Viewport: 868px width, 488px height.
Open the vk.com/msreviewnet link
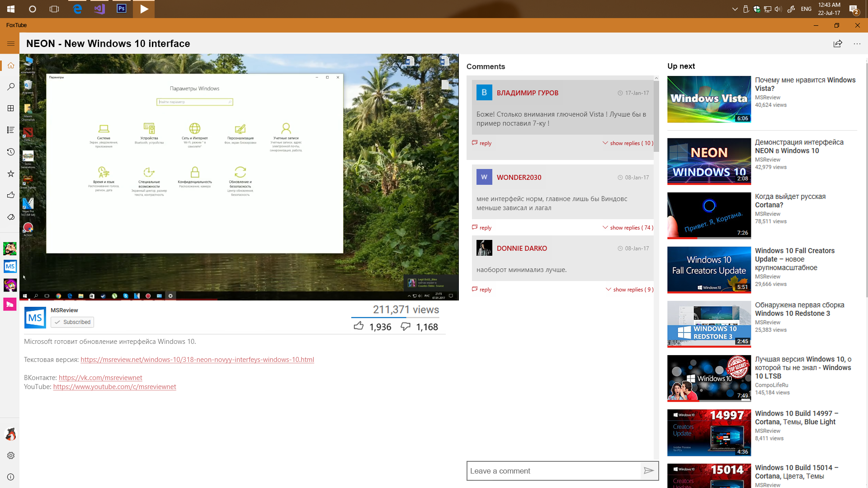pyautogui.click(x=100, y=378)
